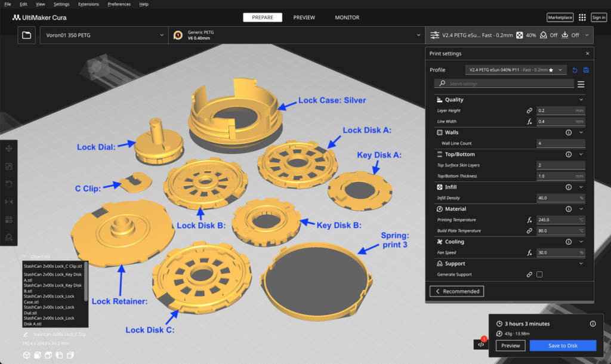This screenshot has width=611, height=364.
Task: Click the Marketplace button
Action: [560, 17]
